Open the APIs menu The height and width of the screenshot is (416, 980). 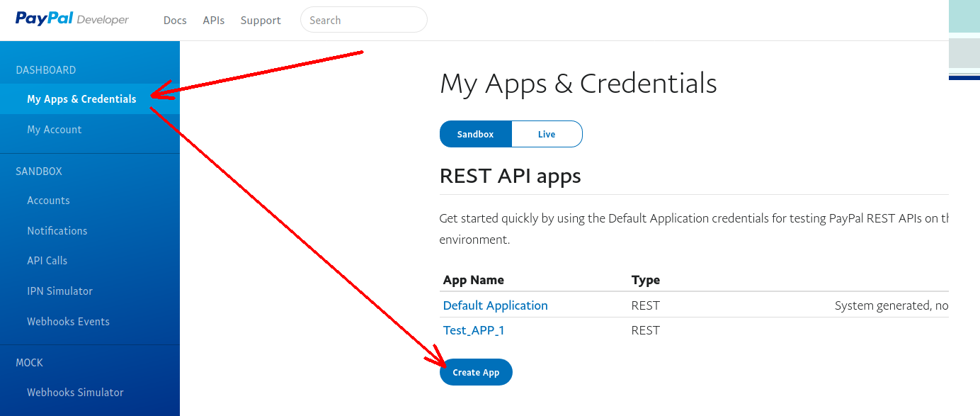point(213,21)
